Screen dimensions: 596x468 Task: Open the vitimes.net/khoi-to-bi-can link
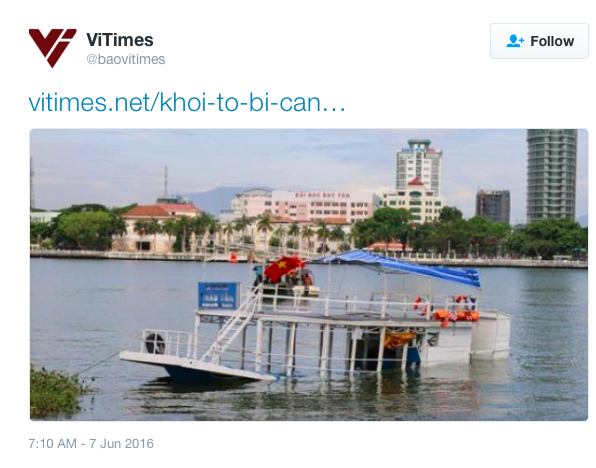click(x=187, y=102)
